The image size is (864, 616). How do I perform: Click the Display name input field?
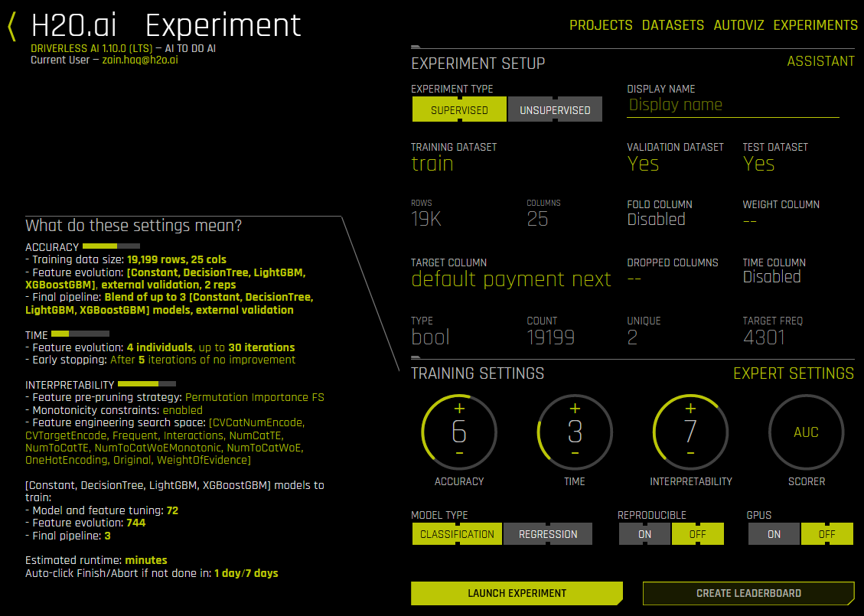pyautogui.click(x=732, y=105)
